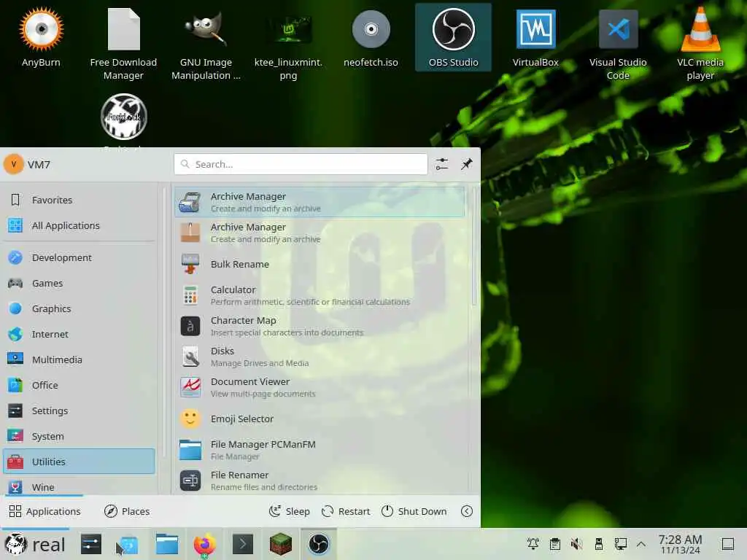
Task: Launch Disks utility
Action: pos(320,357)
